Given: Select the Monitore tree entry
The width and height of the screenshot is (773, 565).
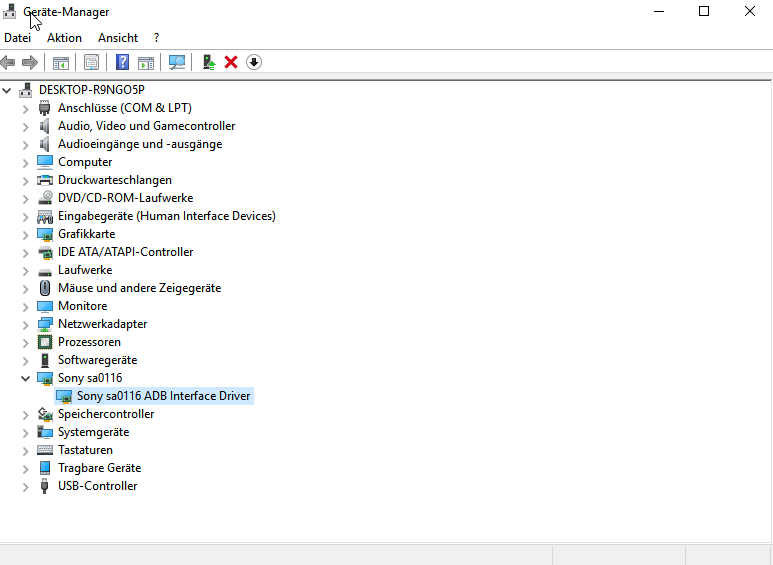Looking at the screenshot, I should [82, 306].
